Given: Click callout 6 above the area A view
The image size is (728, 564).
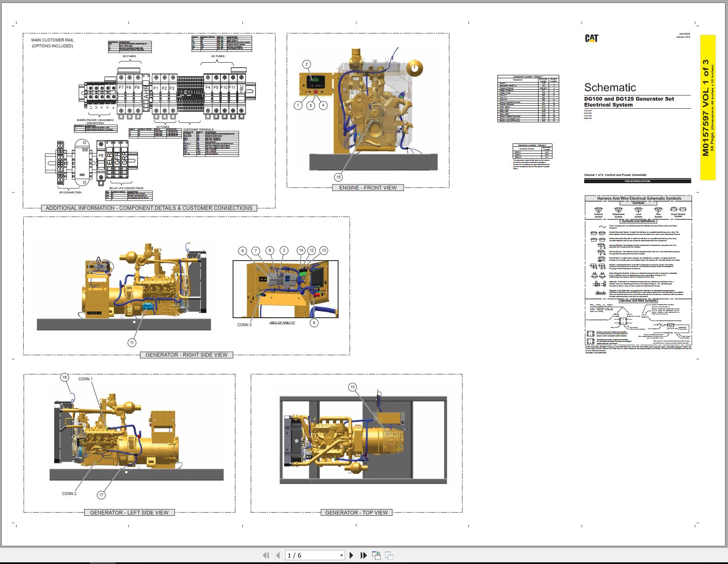Looking at the screenshot, I should point(243,250).
